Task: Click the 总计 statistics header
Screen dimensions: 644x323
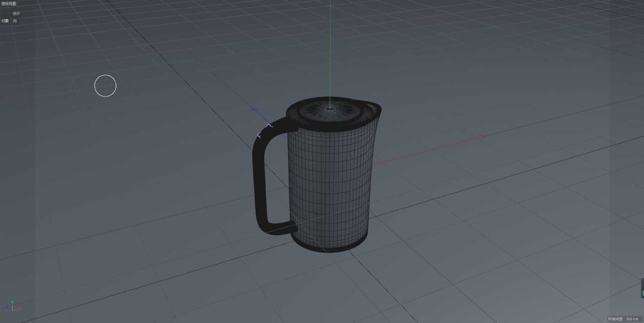Action: click(16, 13)
